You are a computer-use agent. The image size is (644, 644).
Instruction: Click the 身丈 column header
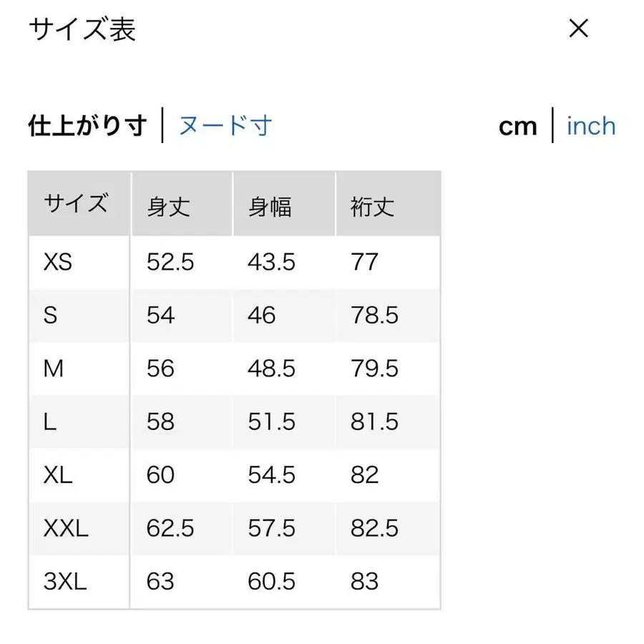[170, 205]
